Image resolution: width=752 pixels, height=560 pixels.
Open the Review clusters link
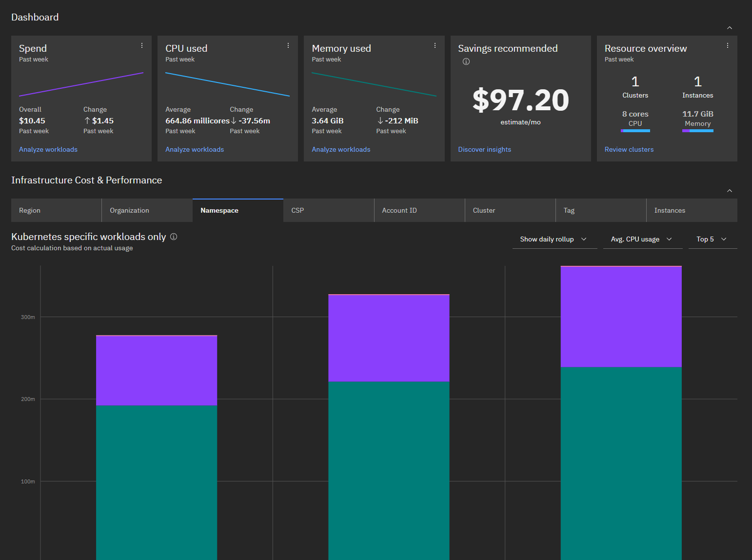click(629, 149)
